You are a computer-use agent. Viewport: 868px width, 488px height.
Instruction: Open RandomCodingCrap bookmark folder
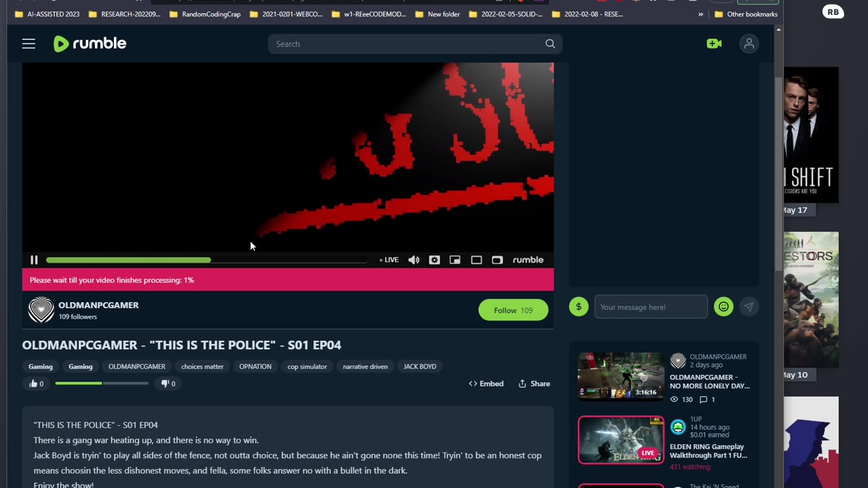[205, 14]
